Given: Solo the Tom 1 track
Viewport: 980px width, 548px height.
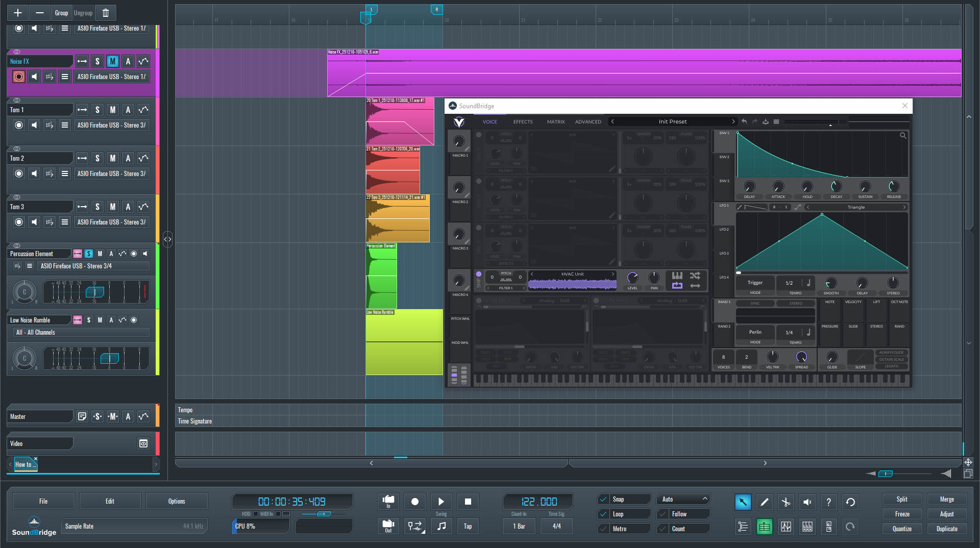Looking at the screenshot, I should [x=97, y=110].
